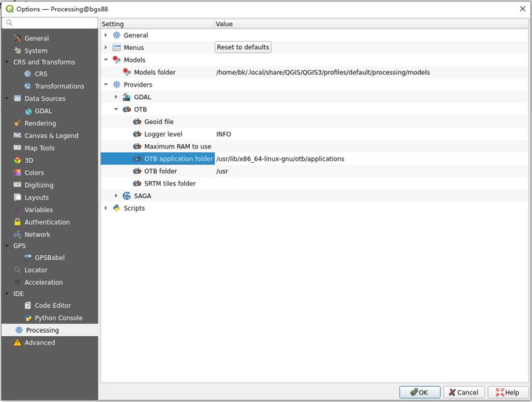Collapse the Models tree node
Image resolution: width=532 pixels, height=402 pixels.
click(106, 60)
